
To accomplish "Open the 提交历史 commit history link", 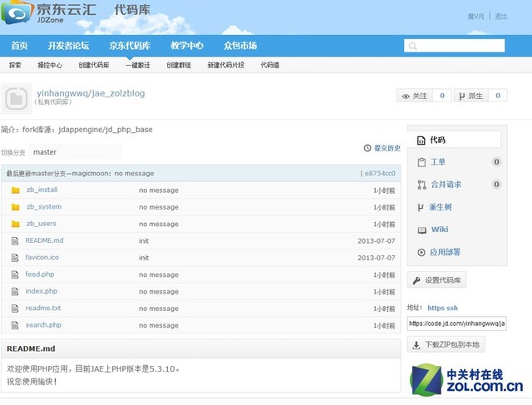I will 382,148.
